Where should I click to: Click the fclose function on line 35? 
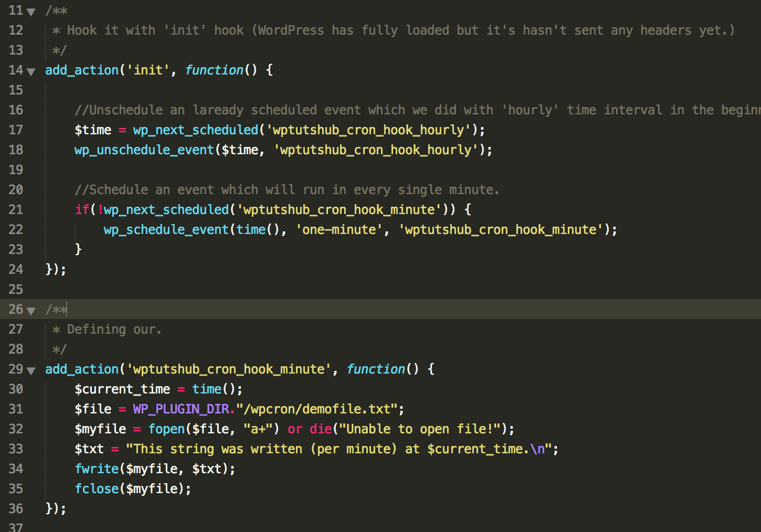(97, 489)
